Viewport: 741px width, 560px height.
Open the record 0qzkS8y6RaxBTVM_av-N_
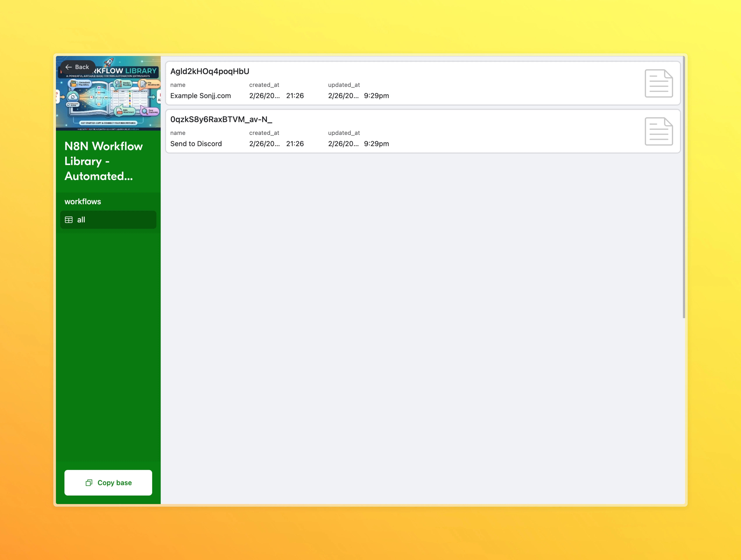point(221,119)
